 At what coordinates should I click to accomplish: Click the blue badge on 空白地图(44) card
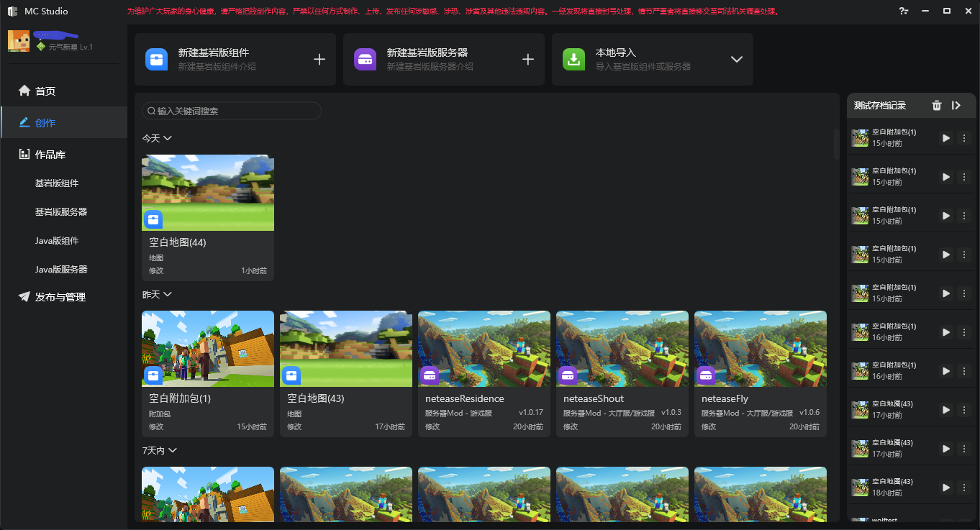(x=153, y=219)
